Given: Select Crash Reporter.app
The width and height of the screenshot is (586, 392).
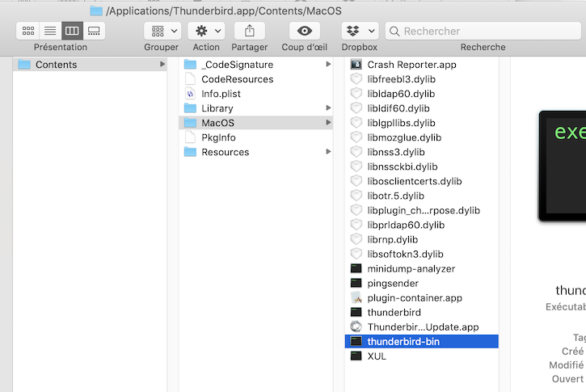Looking at the screenshot, I should coord(422,65).
